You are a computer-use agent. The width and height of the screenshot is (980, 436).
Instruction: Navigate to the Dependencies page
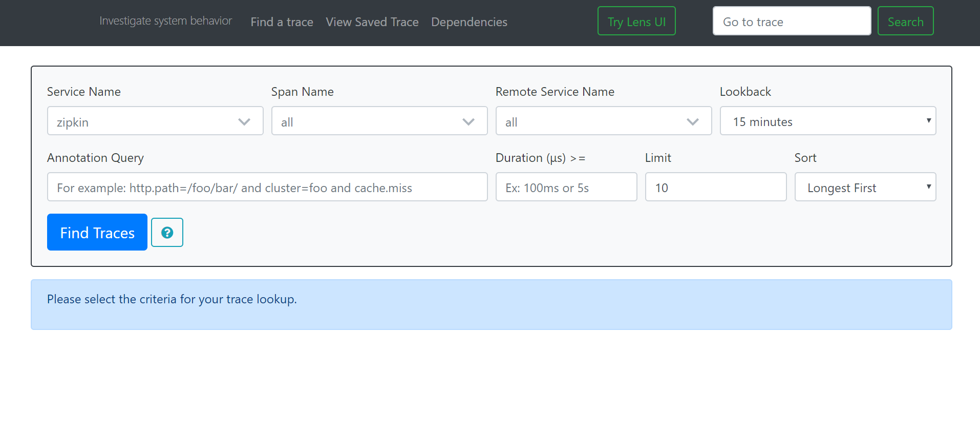(x=469, y=22)
